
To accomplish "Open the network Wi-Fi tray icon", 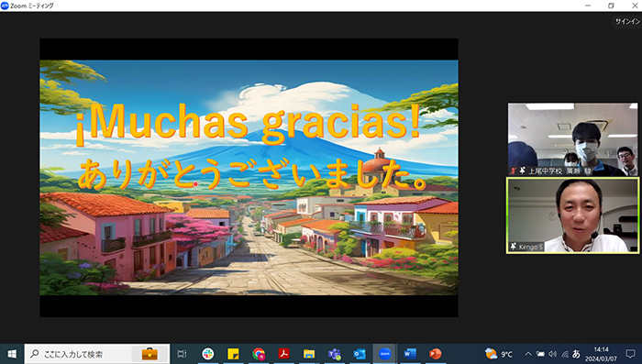I will (x=565, y=354).
